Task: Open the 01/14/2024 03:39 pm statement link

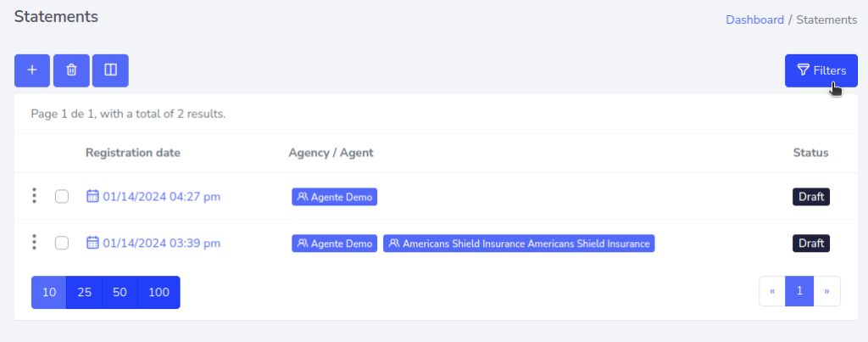Action: pos(161,244)
